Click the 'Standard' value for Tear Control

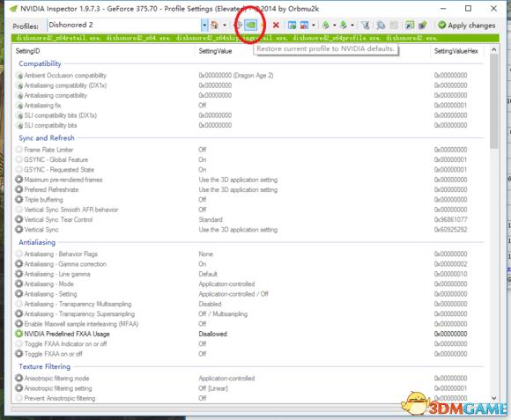(x=211, y=219)
